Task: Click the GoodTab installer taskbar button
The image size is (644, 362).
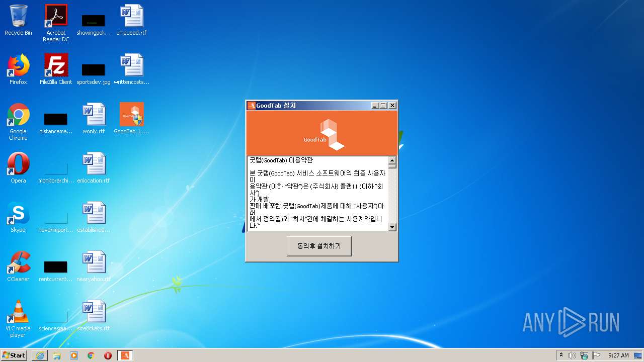Action: 125,355
